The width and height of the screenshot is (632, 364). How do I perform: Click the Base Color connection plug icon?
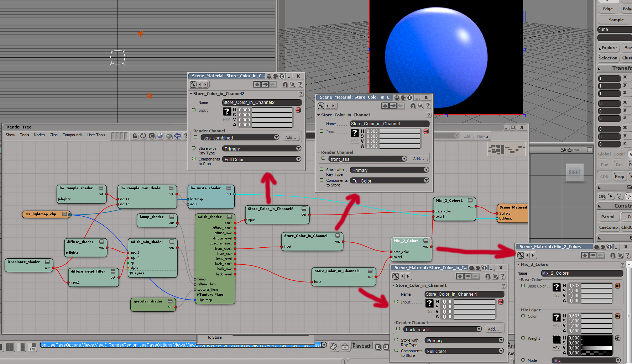tap(617, 286)
